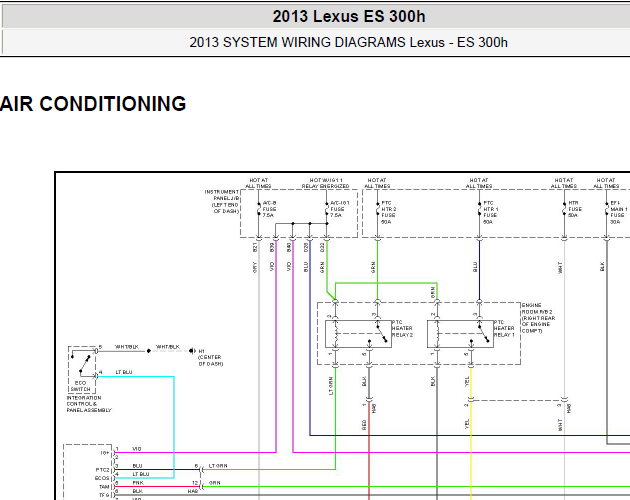
Task: Click the H1 ground point symbol
Action: 192,351
